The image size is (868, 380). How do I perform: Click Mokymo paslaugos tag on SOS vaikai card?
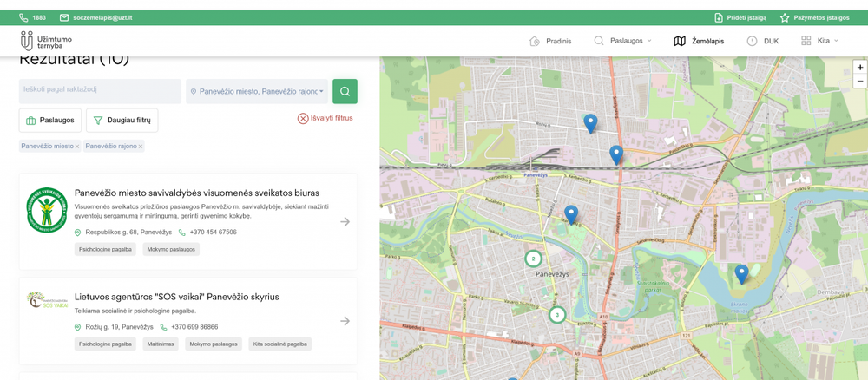click(x=214, y=344)
